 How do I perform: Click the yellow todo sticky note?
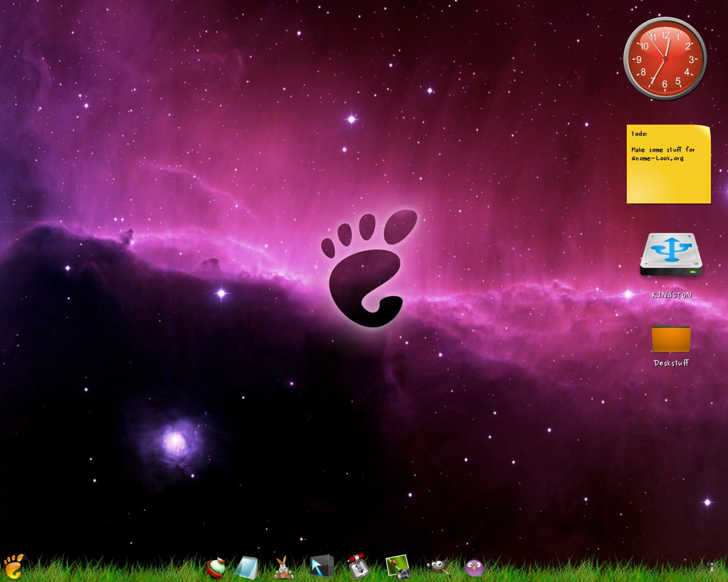point(669,164)
